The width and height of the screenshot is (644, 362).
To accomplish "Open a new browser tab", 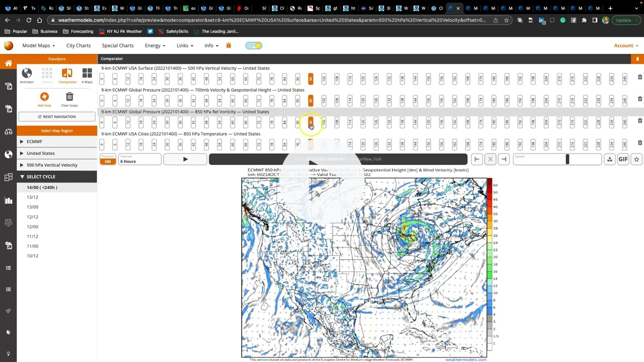I will [610, 8].
